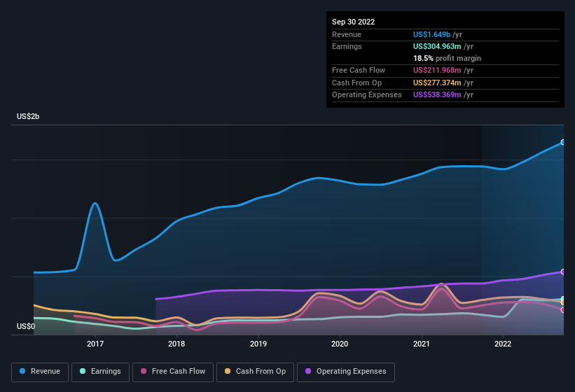The height and width of the screenshot is (392, 575).
Task: Click the US$277.374m cash from op value
Action: [x=437, y=83]
